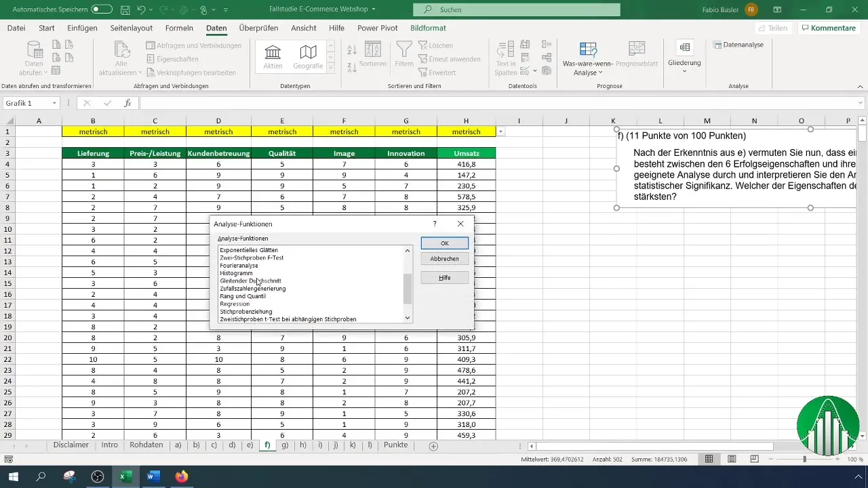Viewport: 868px width, 488px height.
Task: Open the Name Box dropdown arrow
Action: click(x=54, y=103)
